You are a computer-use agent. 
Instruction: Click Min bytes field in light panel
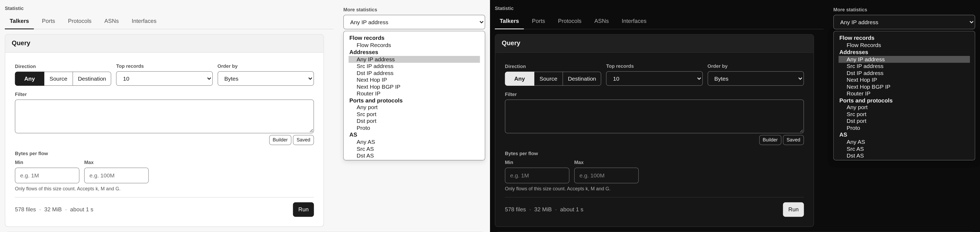tap(47, 176)
